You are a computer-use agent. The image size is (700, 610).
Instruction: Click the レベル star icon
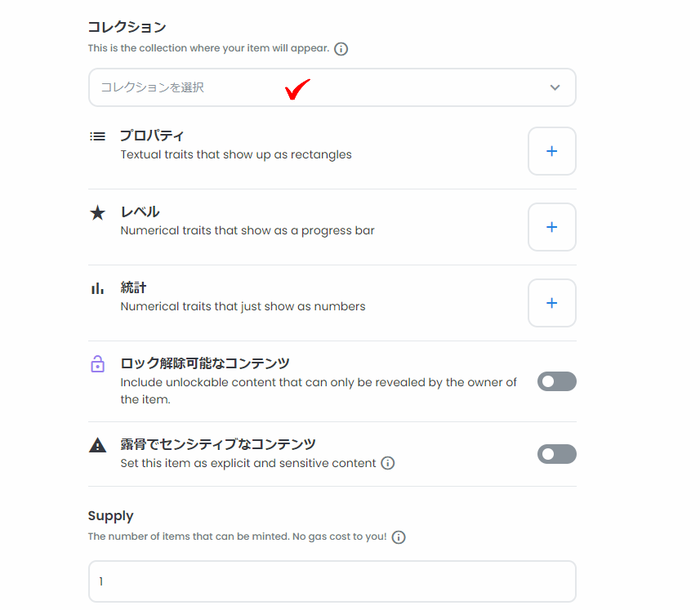[97, 213]
